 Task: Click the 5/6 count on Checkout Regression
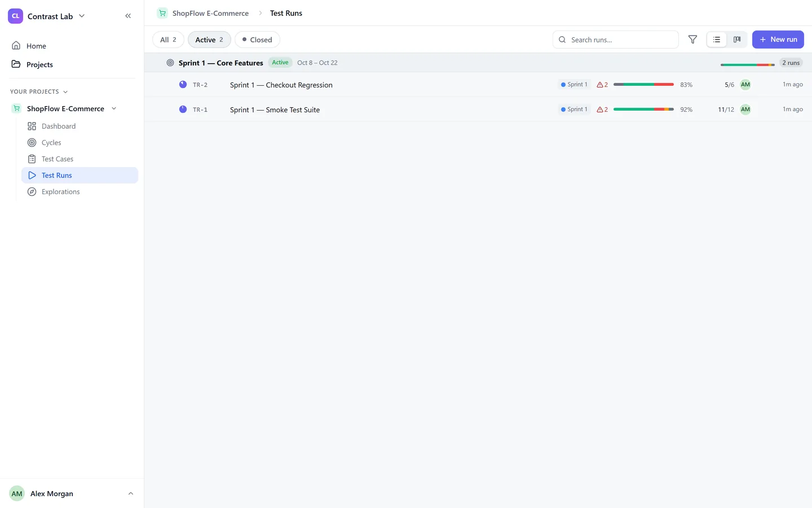(729, 85)
